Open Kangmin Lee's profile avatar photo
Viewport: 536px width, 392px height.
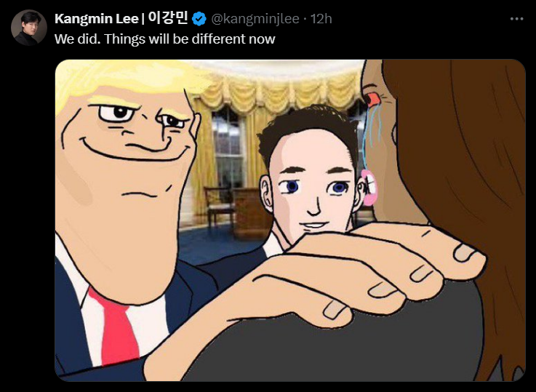tap(29, 28)
